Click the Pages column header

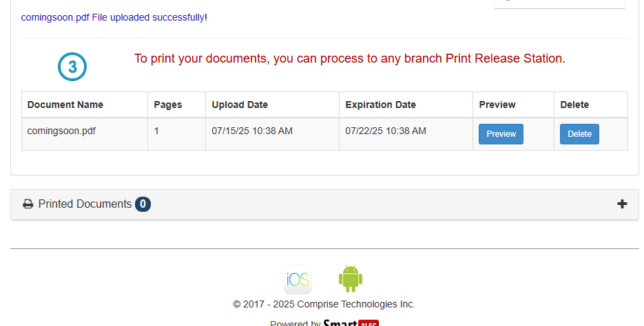tap(168, 105)
